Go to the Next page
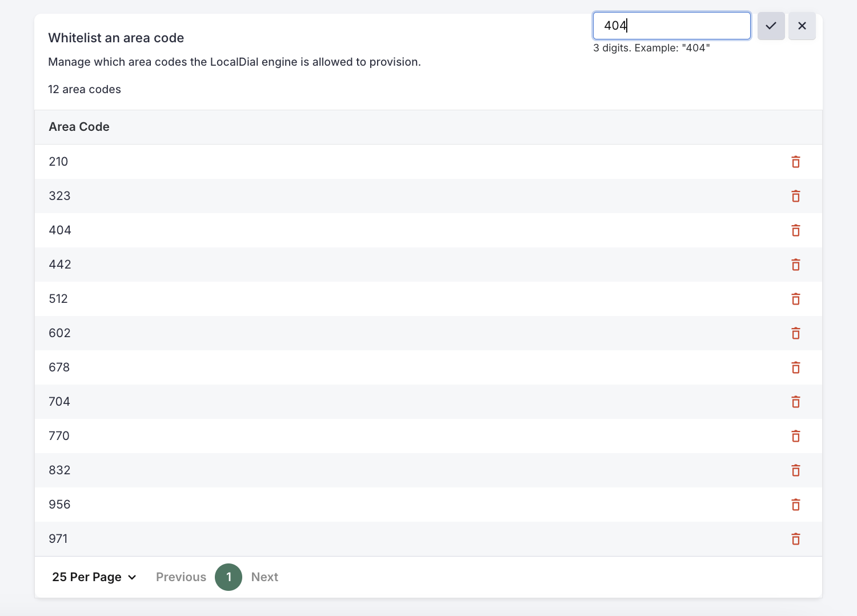The height and width of the screenshot is (616, 857). pos(265,577)
